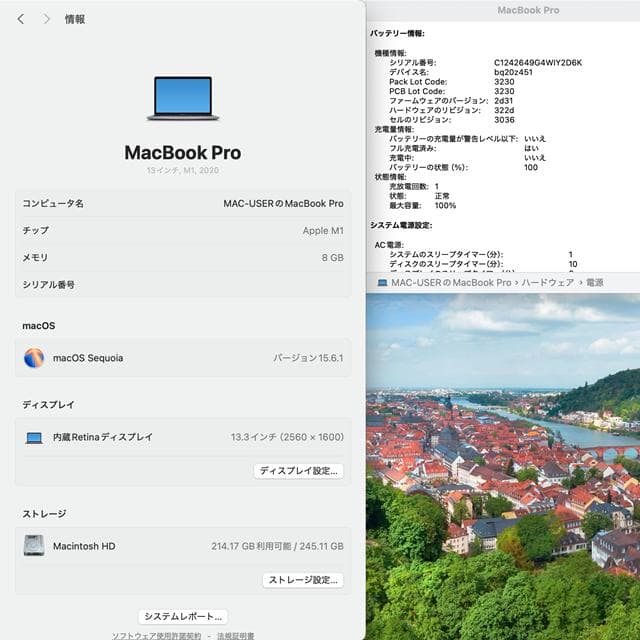Click computer name value MAC-USERのMacBook Pro
640x640 pixels.
(283, 203)
